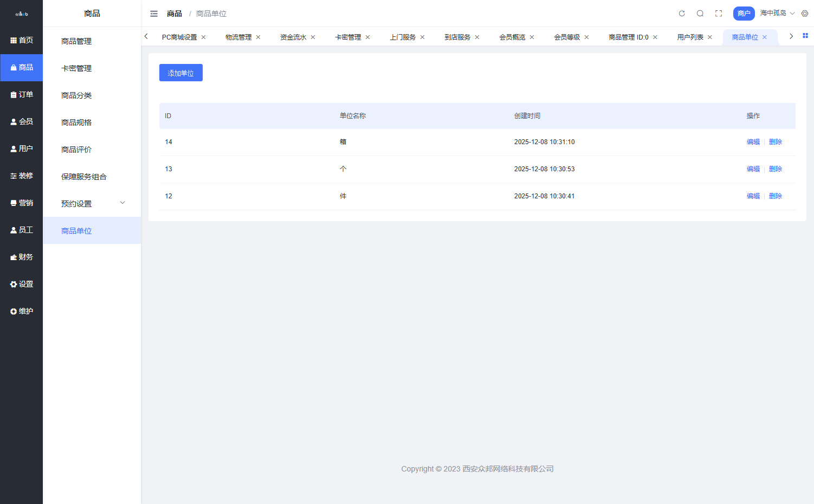Delete the unit with ID 12

[776, 196]
